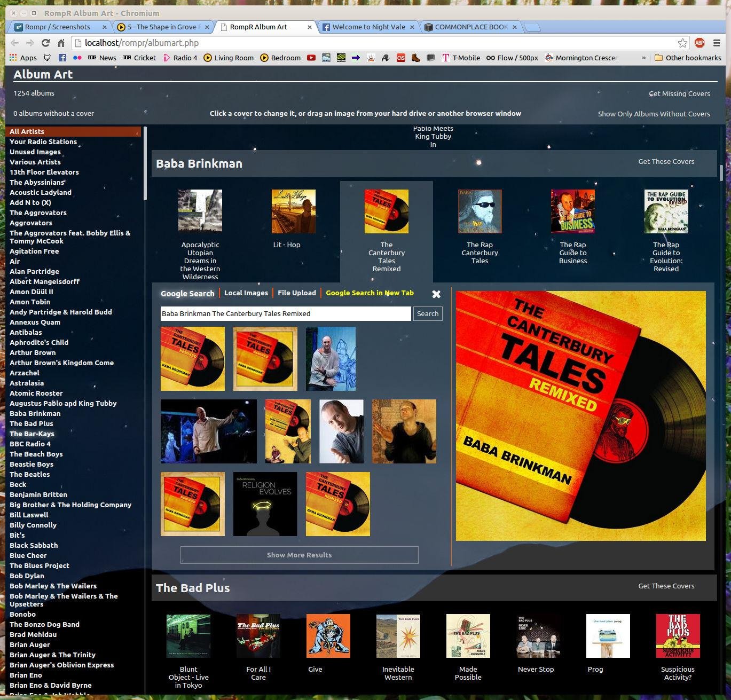Switch to the File Upload tab

[296, 293]
